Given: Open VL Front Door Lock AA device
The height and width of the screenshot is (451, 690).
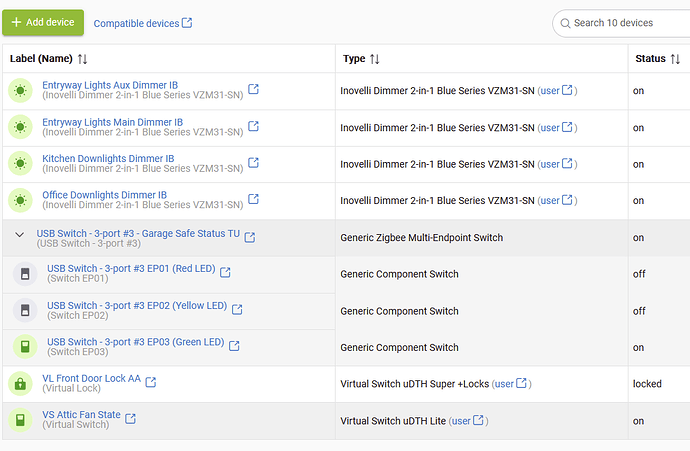Looking at the screenshot, I should [x=92, y=378].
